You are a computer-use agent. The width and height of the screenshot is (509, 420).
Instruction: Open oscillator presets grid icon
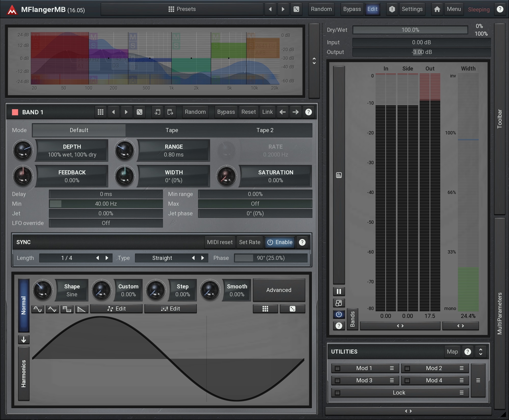click(x=265, y=309)
